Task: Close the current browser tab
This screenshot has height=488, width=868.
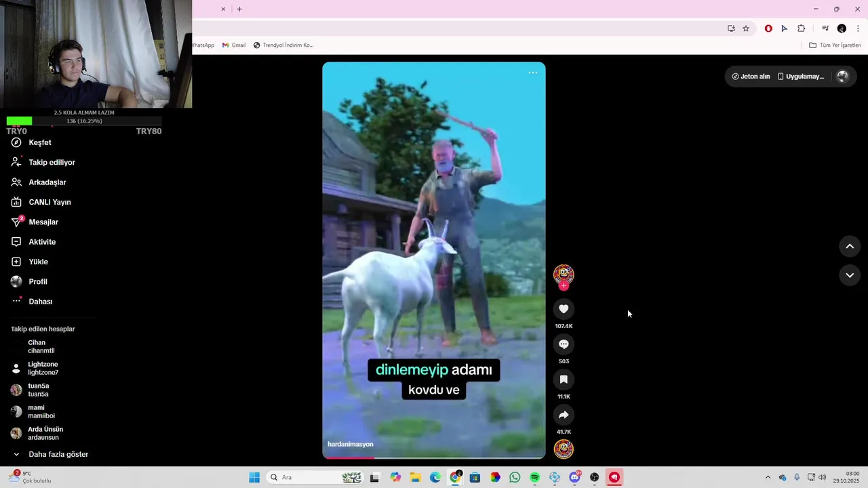Action: tap(223, 9)
